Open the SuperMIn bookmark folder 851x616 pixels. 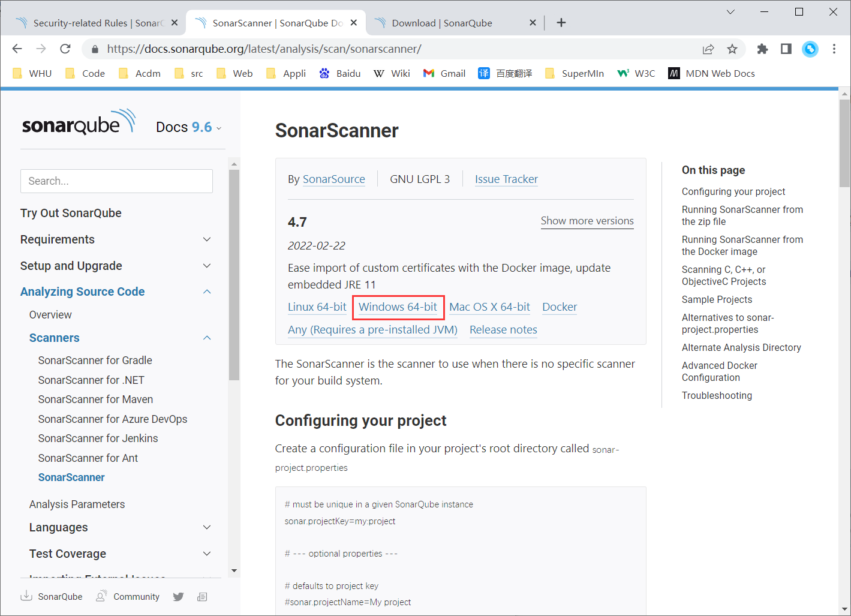pos(575,73)
